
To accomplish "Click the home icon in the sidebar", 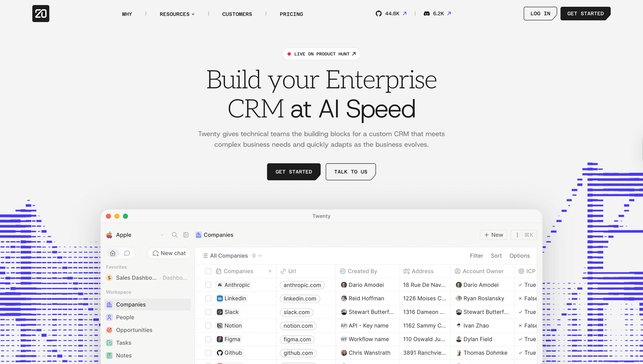I will pyautogui.click(x=113, y=253).
